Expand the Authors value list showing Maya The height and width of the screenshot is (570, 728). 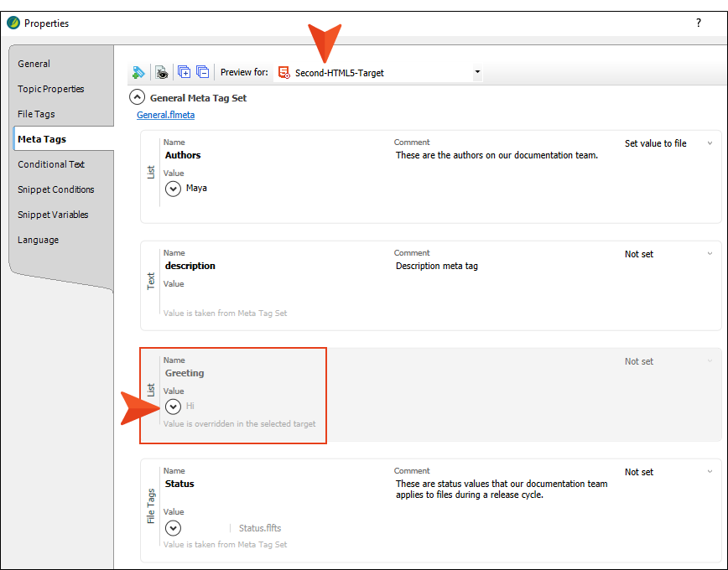173,189
